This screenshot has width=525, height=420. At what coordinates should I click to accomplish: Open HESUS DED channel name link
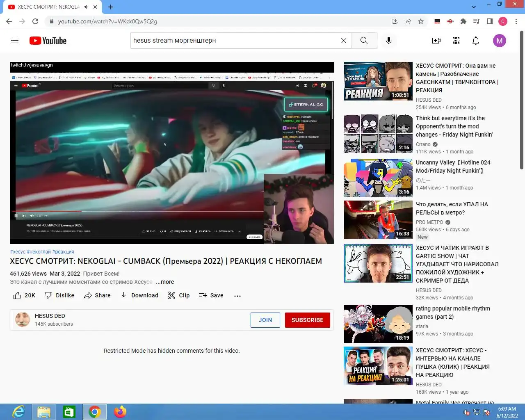(x=50, y=316)
